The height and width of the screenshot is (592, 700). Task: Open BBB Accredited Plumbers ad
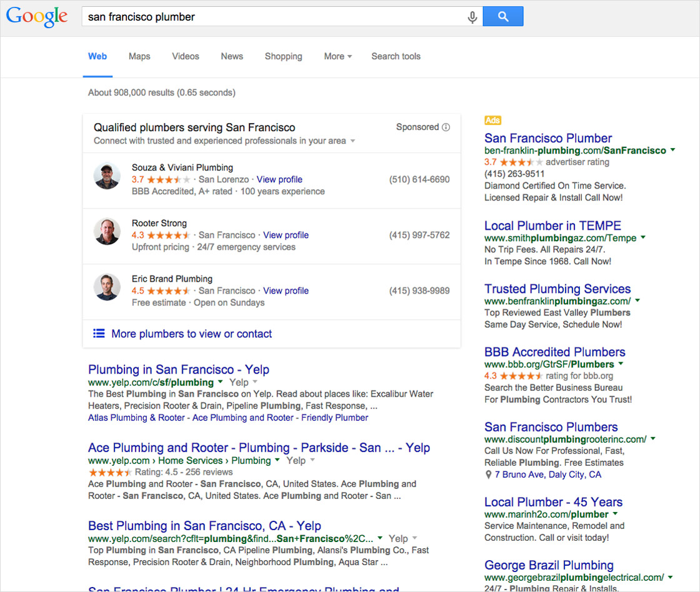pos(555,352)
